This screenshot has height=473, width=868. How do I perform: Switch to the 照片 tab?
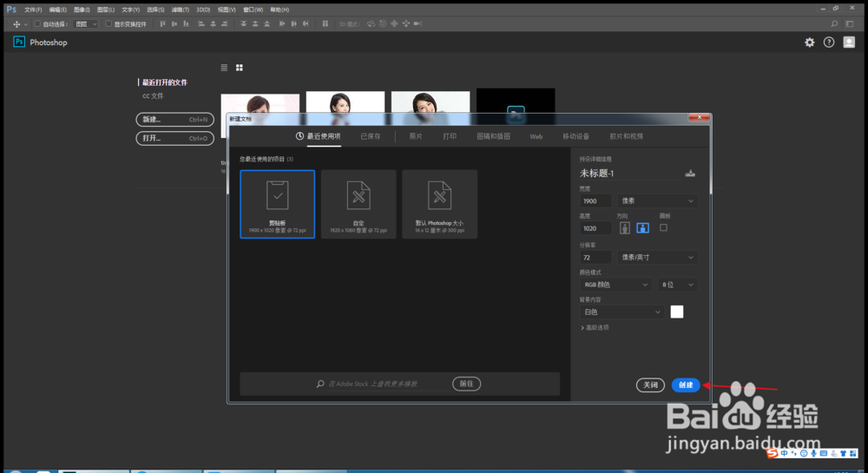coord(416,136)
